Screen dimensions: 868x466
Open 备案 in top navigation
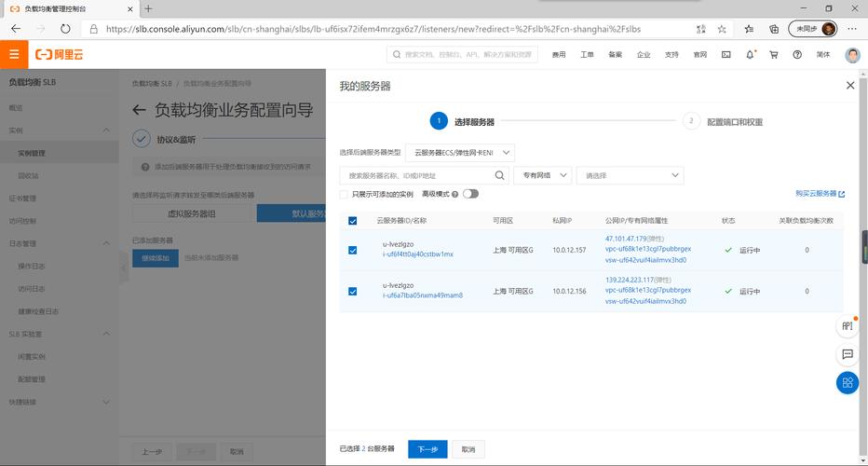(x=615, y=54)
